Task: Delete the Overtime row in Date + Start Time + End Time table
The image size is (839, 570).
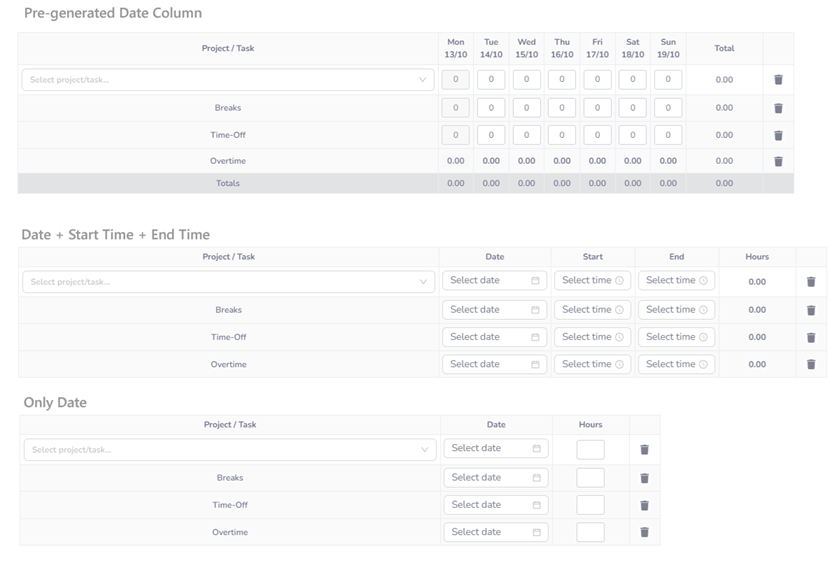Action: 811,364
